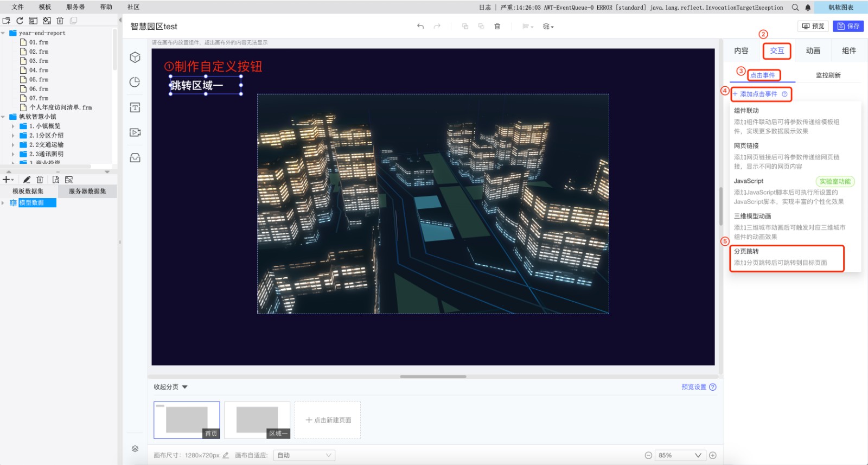
Task: Redo the last canvas action
Action: tap(437, 26)
